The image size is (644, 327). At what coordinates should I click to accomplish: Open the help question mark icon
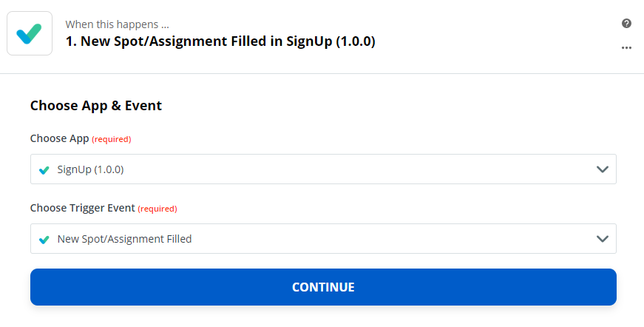pos(626,24)
